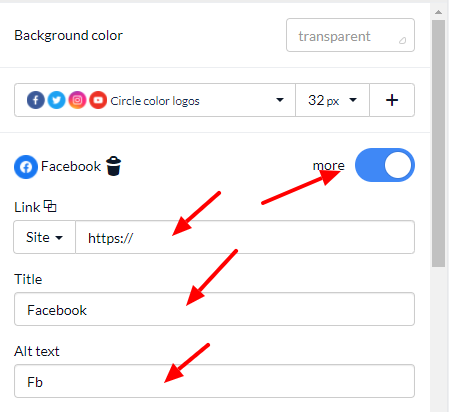The image size is (449, 412).
Task: Click the more label text
Action: tap(328, 165)
